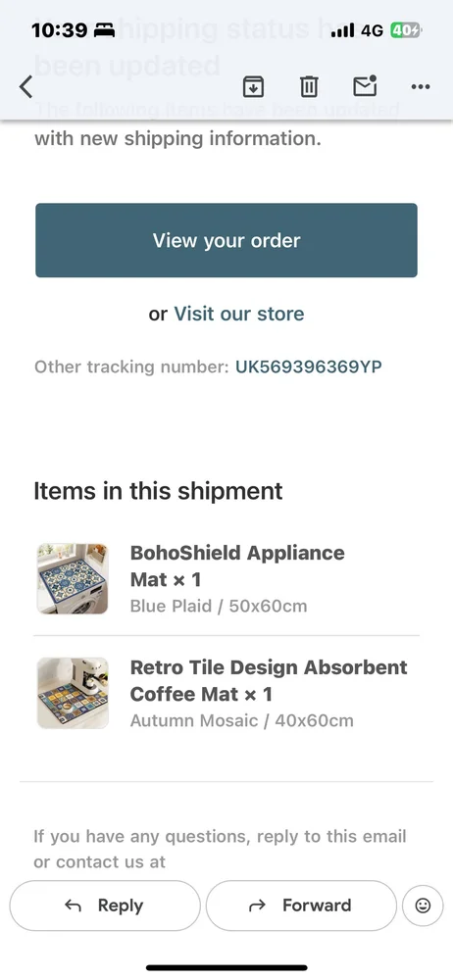Tap the home indicator bar at bottom
The image size is (453, 980).
(x=226, y=967)
